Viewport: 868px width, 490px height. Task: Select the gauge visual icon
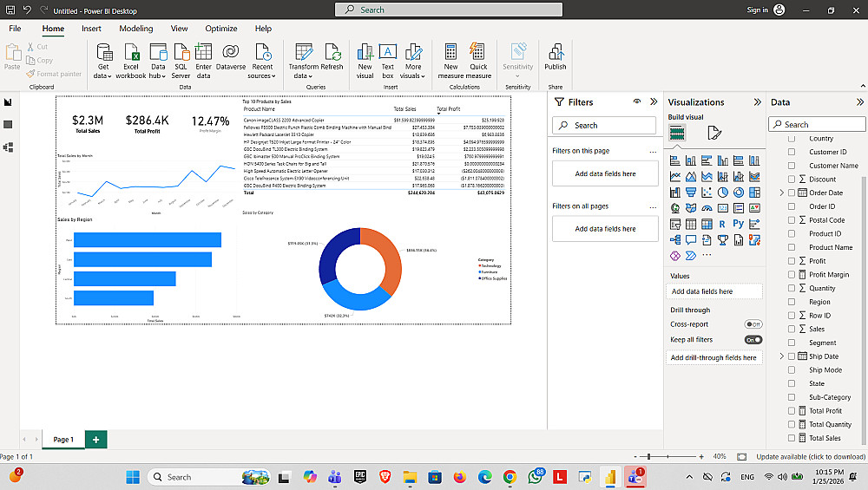707,208
